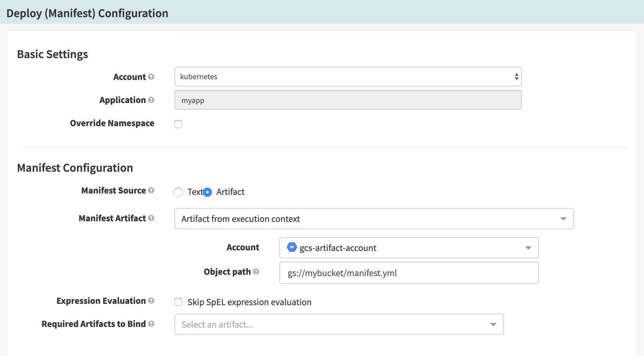This screenshot has height=356, width=644.
Task: Select the Text manifest source option
Action: (178, 192)
